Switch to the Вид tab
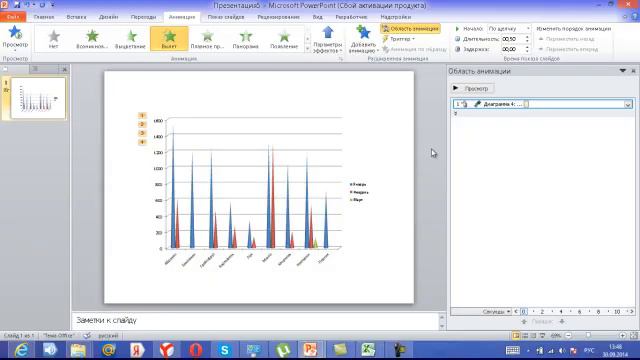The image size is (640, 360). pos(318,17)
